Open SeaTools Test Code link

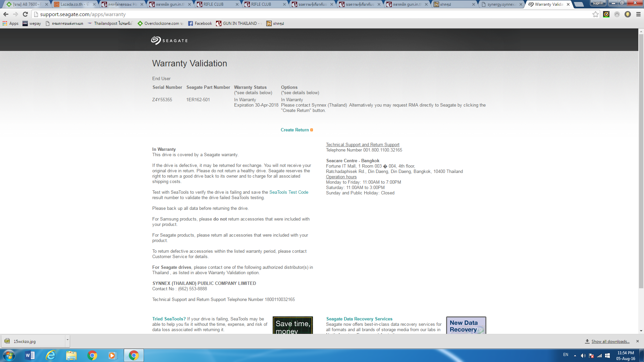288,192
